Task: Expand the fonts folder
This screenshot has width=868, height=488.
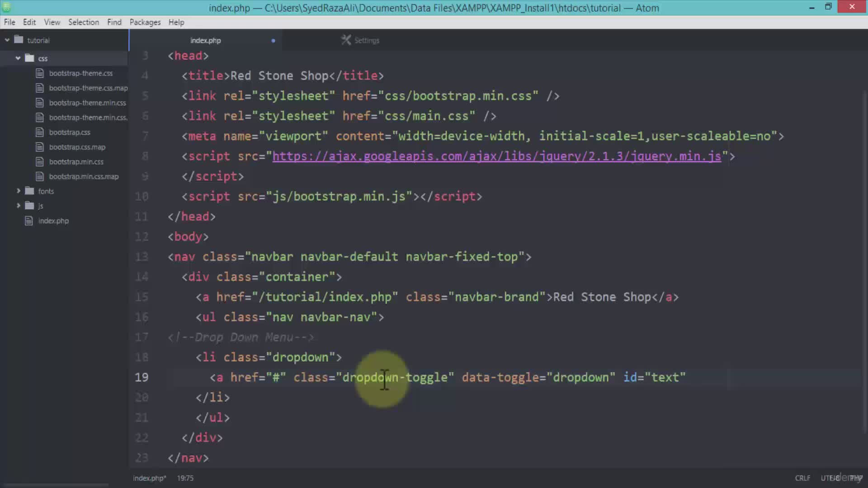Action: click(19, 191)
